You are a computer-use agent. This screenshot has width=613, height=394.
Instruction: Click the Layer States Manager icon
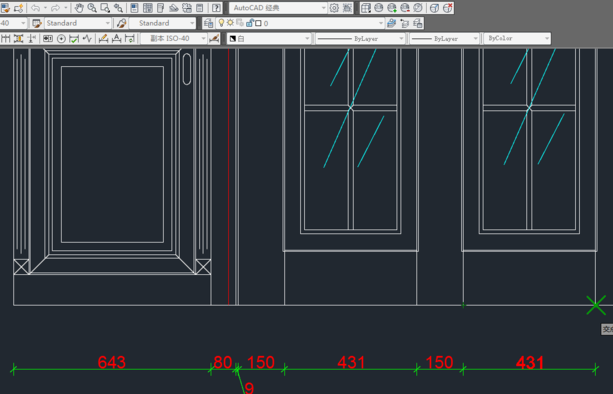(x=418, y=23)
